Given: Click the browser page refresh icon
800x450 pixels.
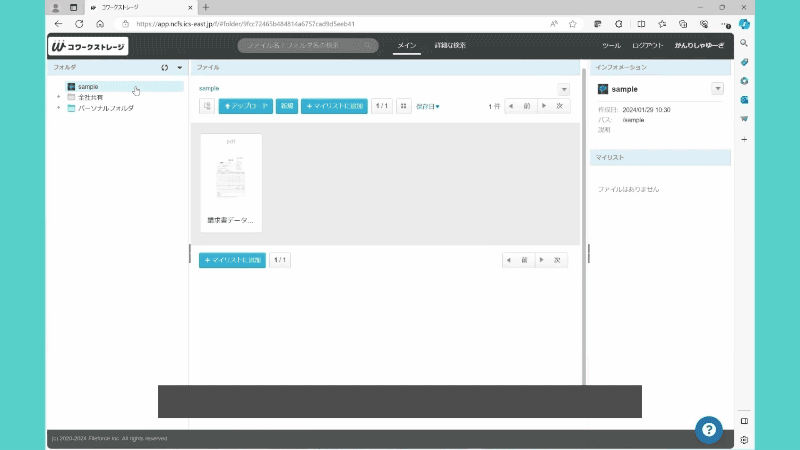Looking at the screenshot, I should click(x=79, y=23).
